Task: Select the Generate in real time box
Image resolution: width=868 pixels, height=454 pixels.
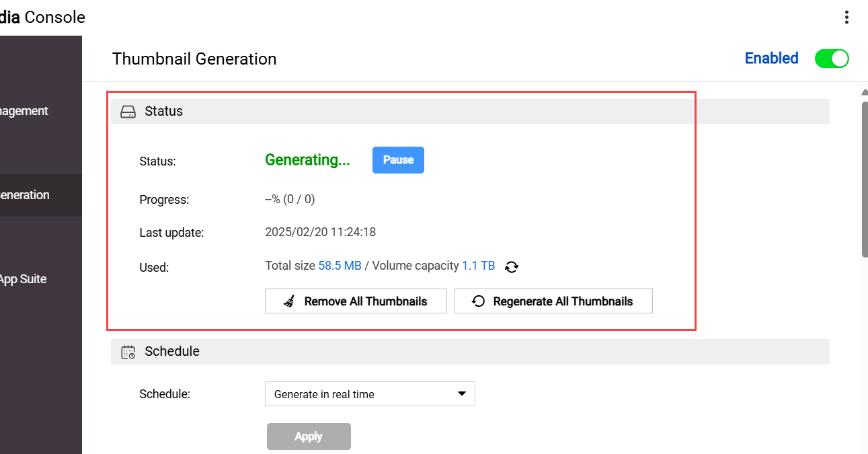Action: coord(363,394)
